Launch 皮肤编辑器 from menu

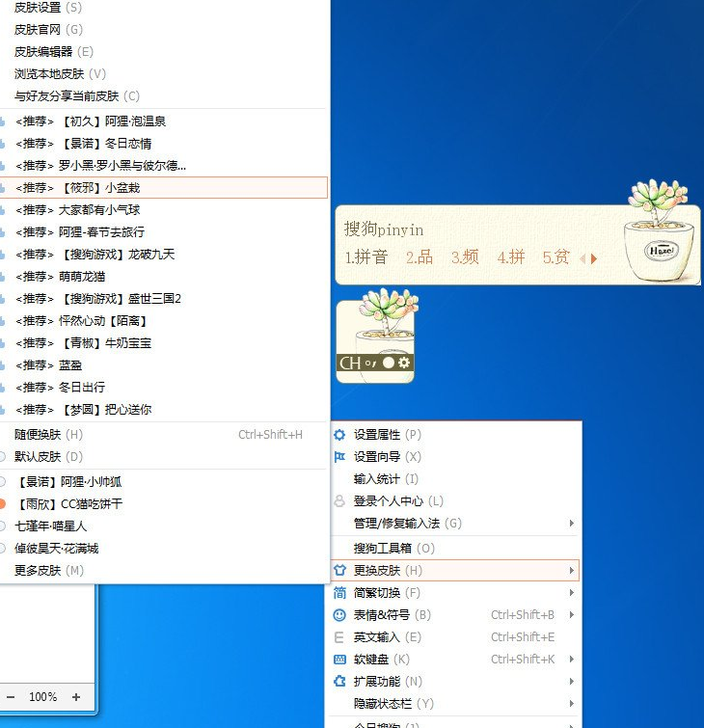pos(163,51)
